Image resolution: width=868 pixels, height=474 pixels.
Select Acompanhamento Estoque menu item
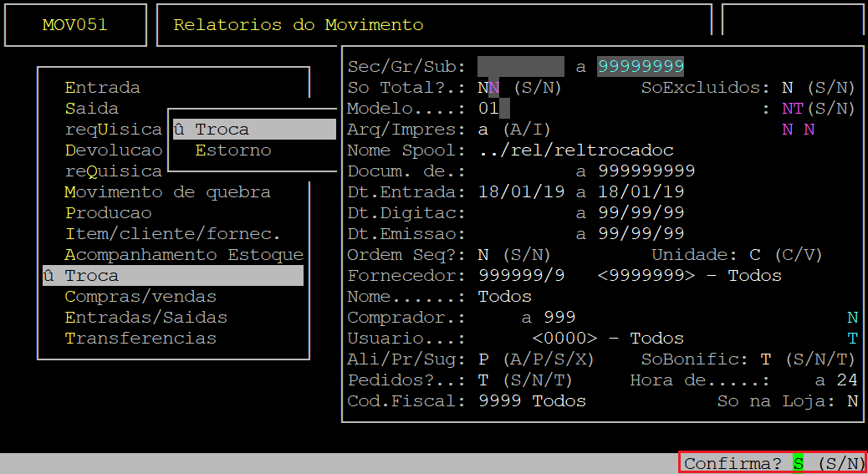183,255
